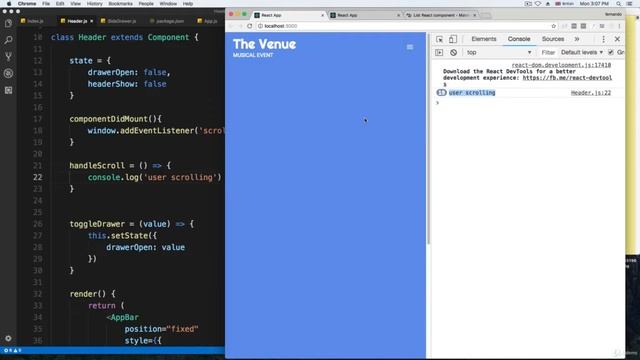
Task: Expand more DevTools tabs chevron
Action: 577,39
